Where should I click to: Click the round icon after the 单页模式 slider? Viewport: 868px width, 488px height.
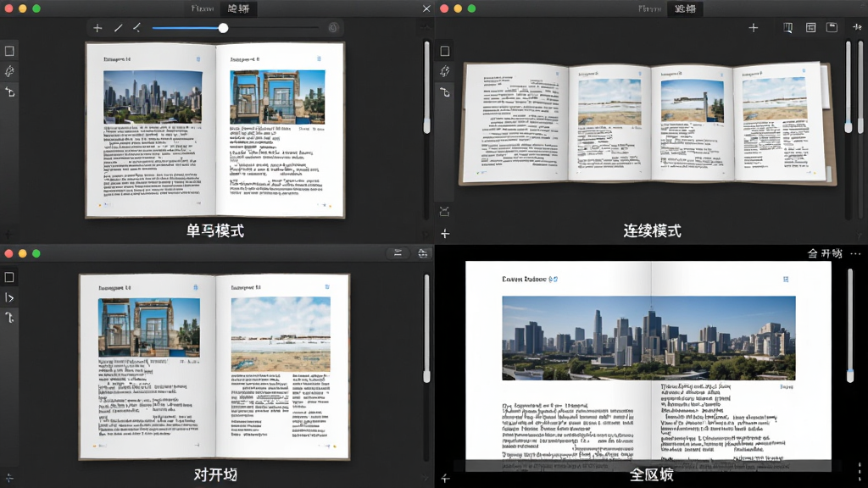click(x=332, y=28)
